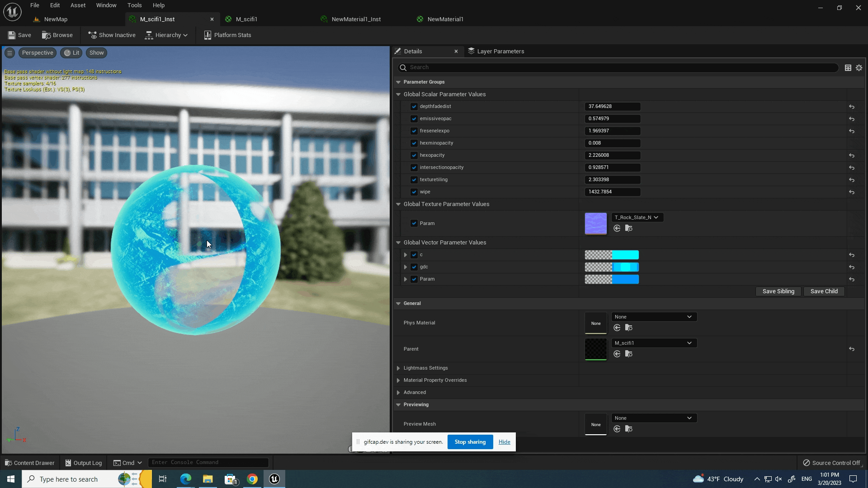This screenshot has height=488, width=868.
Task: Uncheck intersectionopacity parameter override
Action: pos(414,168)
